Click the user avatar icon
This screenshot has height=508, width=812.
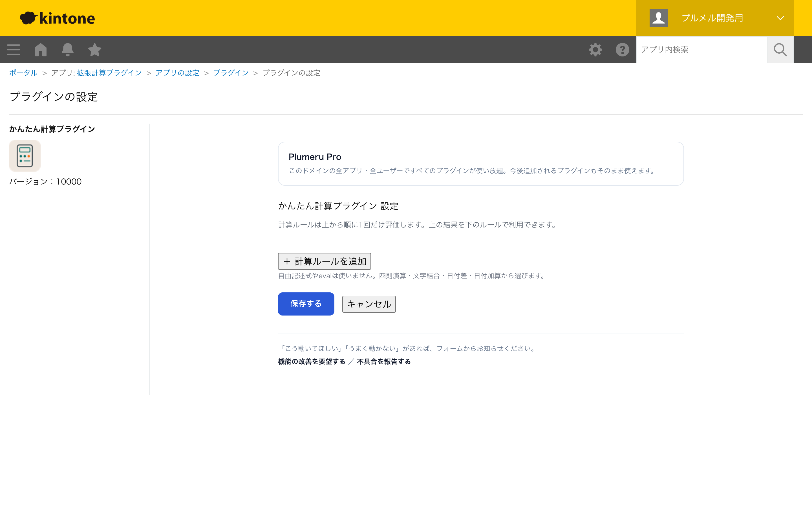(658, 18)
